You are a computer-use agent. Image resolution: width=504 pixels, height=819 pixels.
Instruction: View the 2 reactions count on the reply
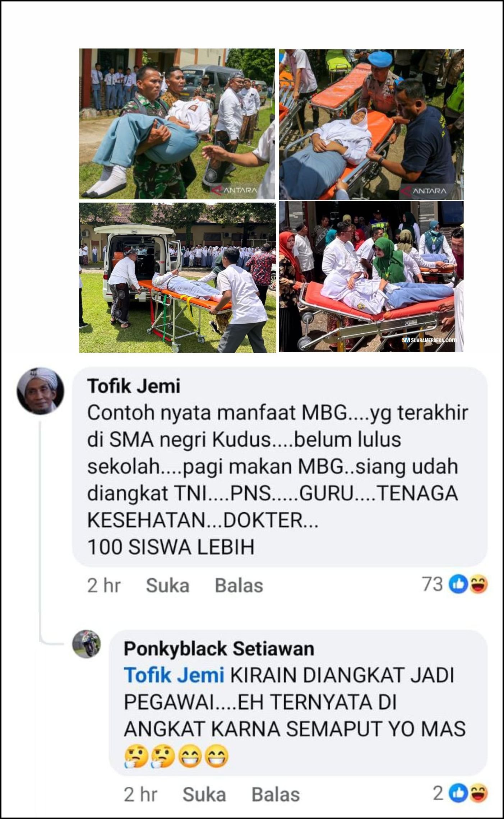(x=438, y=793)
